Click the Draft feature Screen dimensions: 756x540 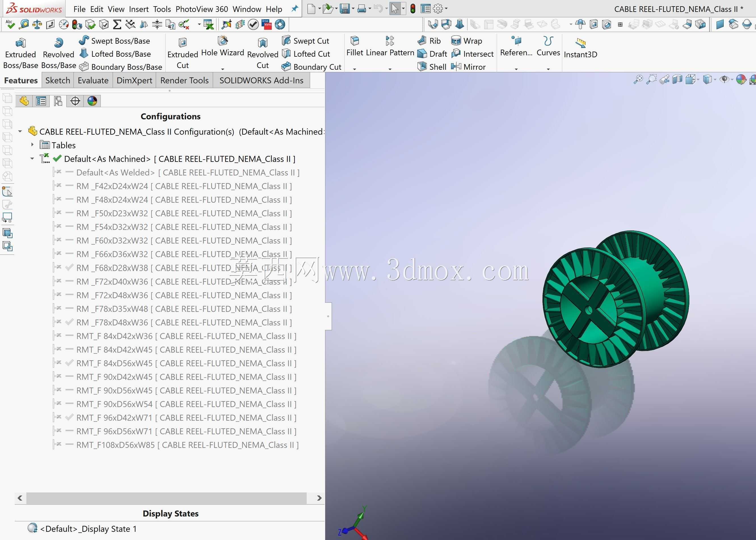point(432,54)
